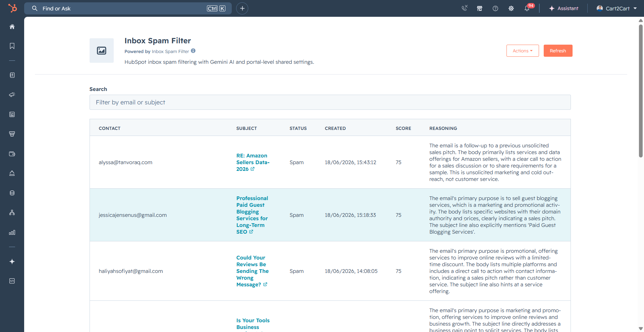Open the 'RE: Amazon Sellers Data-2026' subject link
Image resolution: width=644 pixels, height=332 pixels.
pos(253,162)
